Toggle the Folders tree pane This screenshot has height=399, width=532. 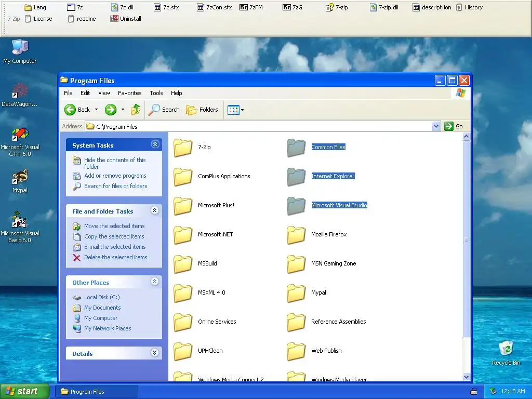tap(202, 110)
